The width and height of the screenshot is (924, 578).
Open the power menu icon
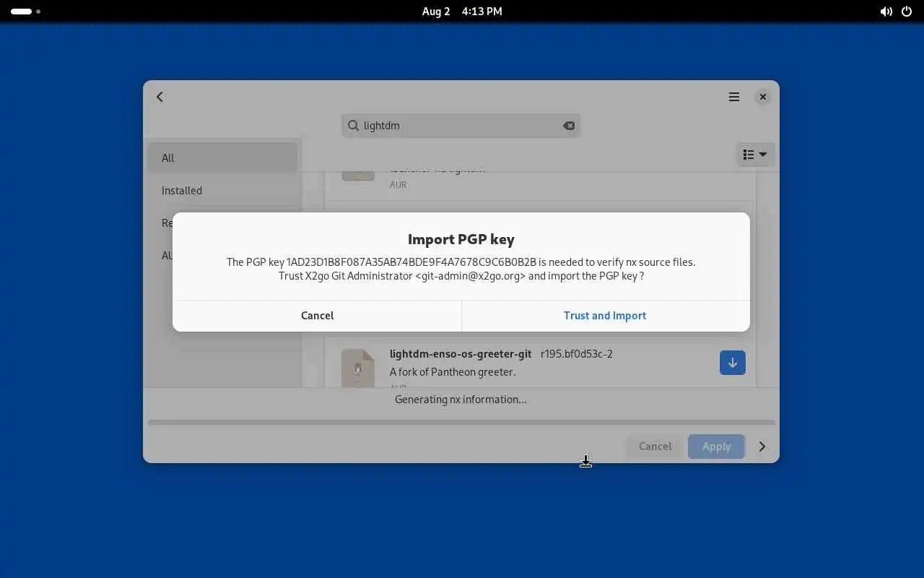point(907,12)
